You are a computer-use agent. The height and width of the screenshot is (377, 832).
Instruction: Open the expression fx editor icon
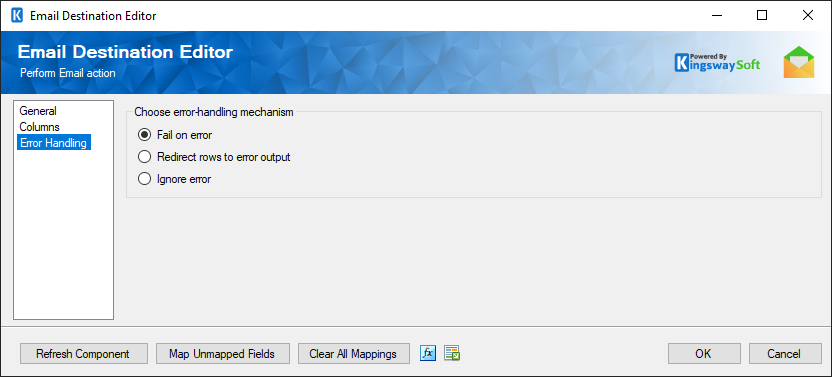(x=428, y=353)
